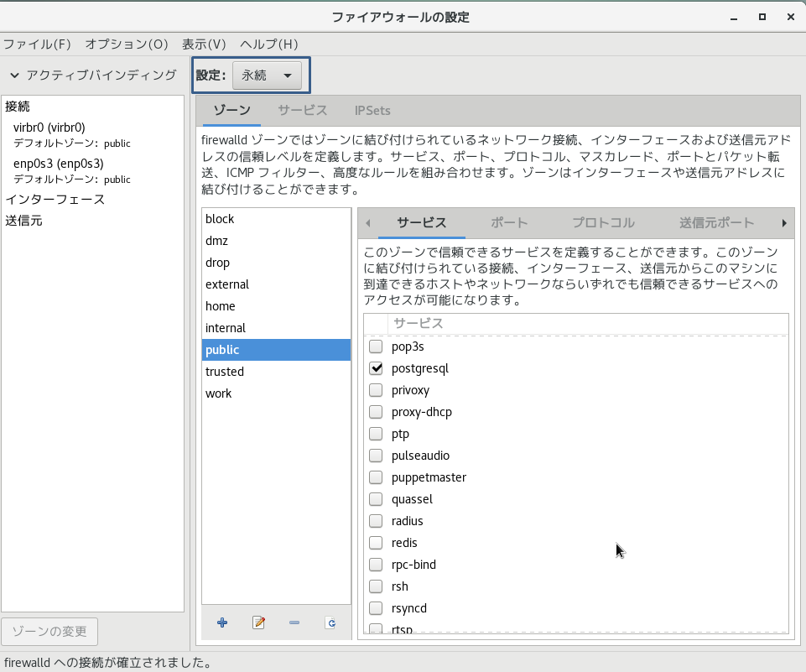Toggle the rsyncd service checkbox

point(376,608)
